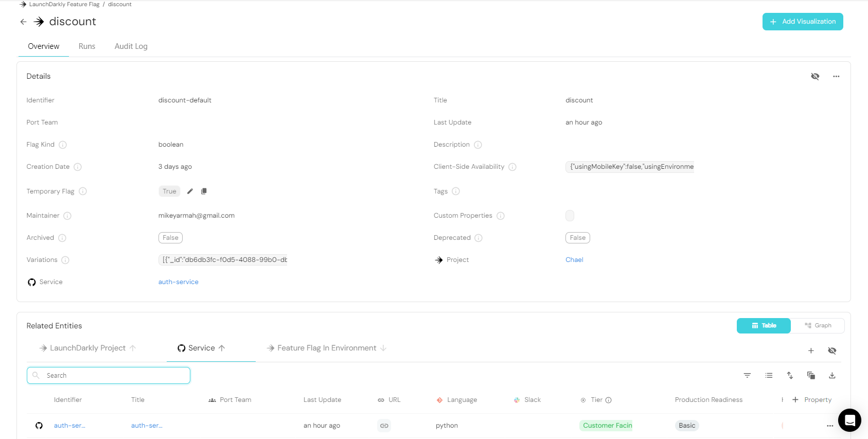
Task: Click the related entities Search field
Action: 109,375
